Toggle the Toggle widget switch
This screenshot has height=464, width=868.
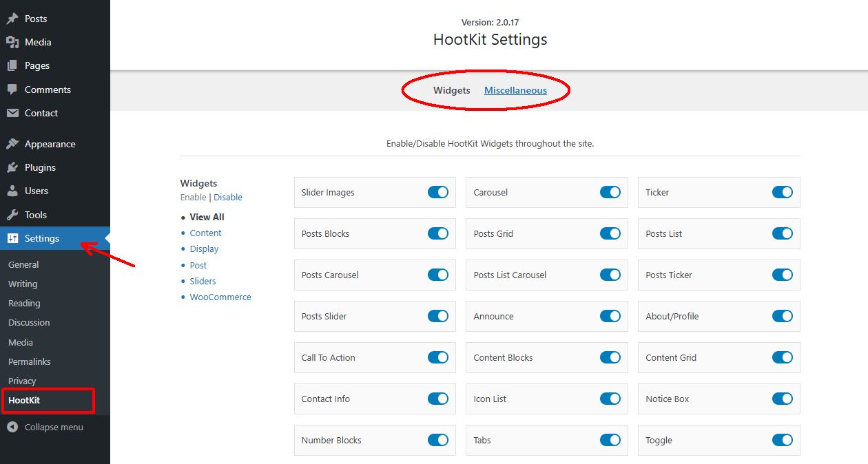click(x=783, y=440)
